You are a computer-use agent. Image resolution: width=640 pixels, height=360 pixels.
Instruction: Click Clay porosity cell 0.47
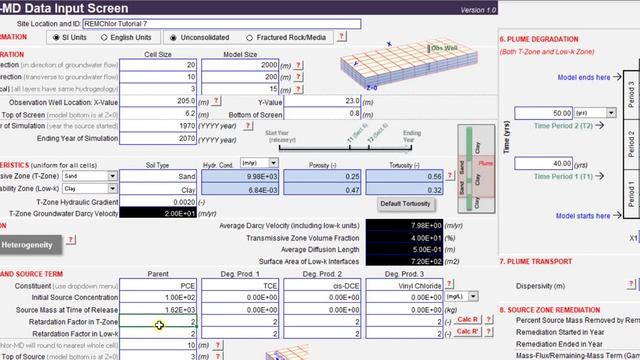(x=322, y=189)
